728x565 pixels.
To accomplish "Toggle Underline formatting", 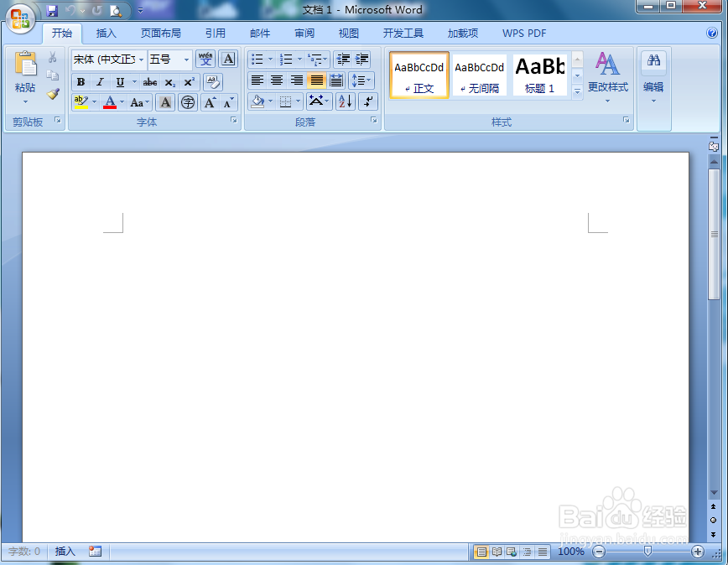I will pos(120,82).
